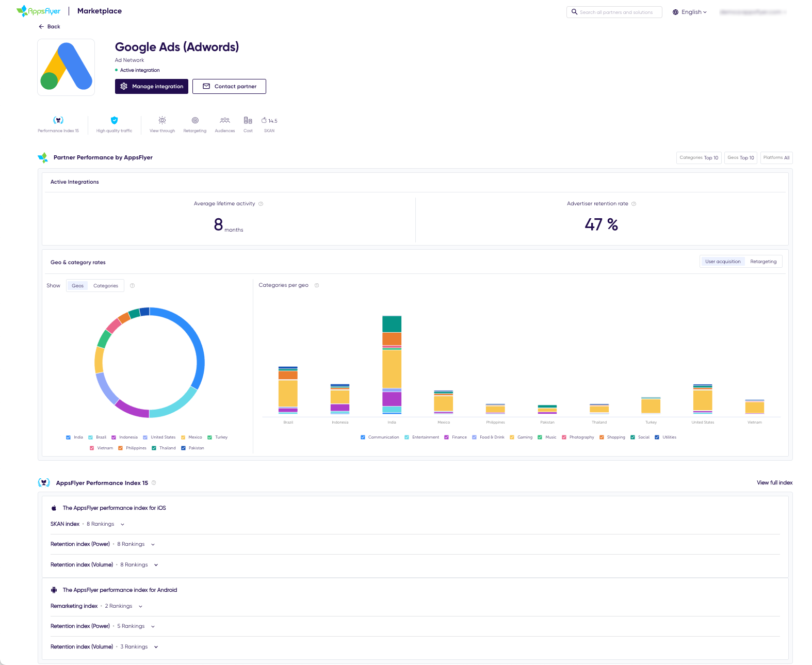812x665 pixels.
Task: Toggle Shopping category checkbox
Action: click(602, 437)
